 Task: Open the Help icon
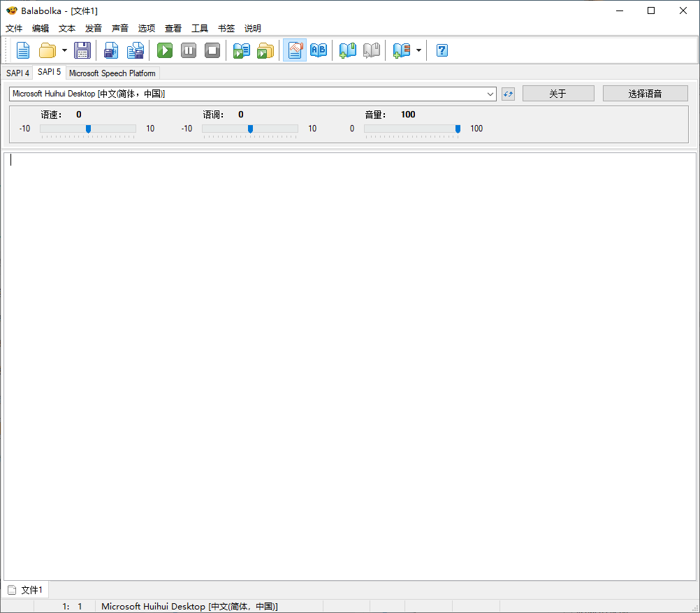[x=442, y=50]
